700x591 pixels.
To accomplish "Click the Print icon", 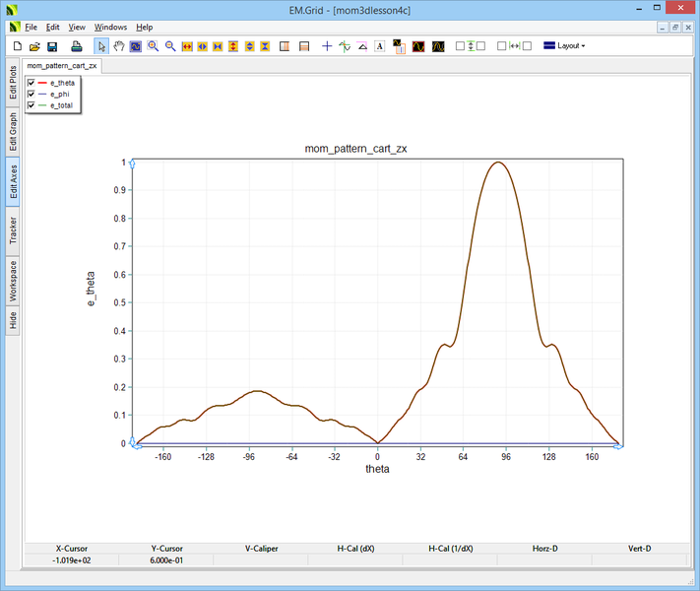I will click(x=77, y=46).
